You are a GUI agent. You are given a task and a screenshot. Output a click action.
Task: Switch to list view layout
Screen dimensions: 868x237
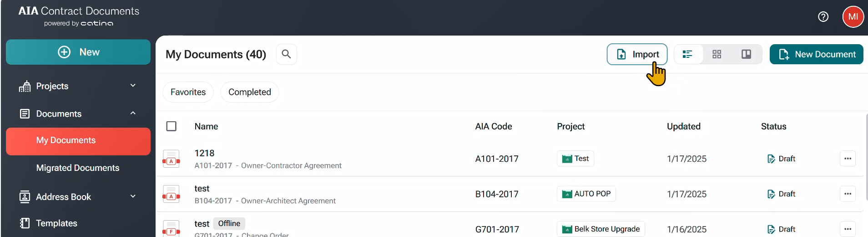[x=687, y=54]
